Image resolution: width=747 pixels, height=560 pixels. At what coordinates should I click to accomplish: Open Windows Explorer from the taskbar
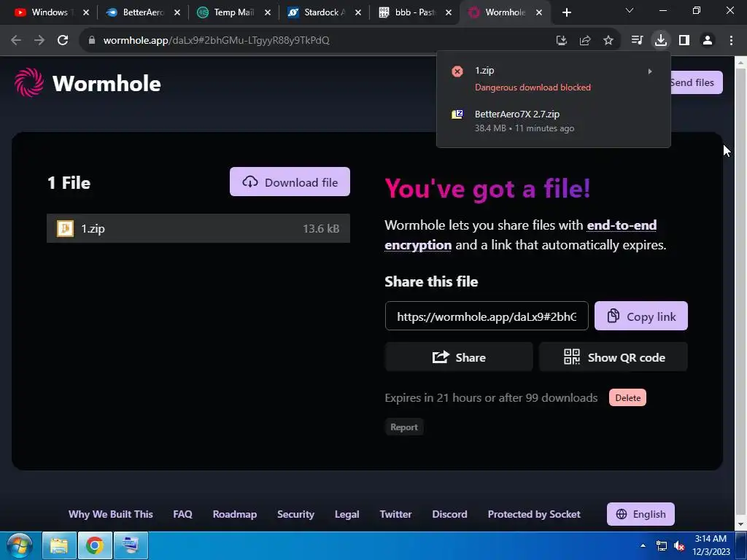tap(59, 545)
